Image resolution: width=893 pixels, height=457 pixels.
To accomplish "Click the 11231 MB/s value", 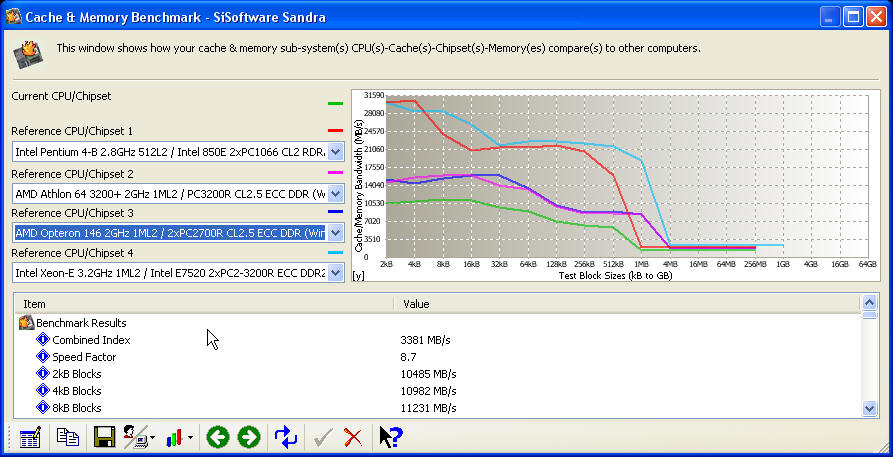I will (428, 409).
